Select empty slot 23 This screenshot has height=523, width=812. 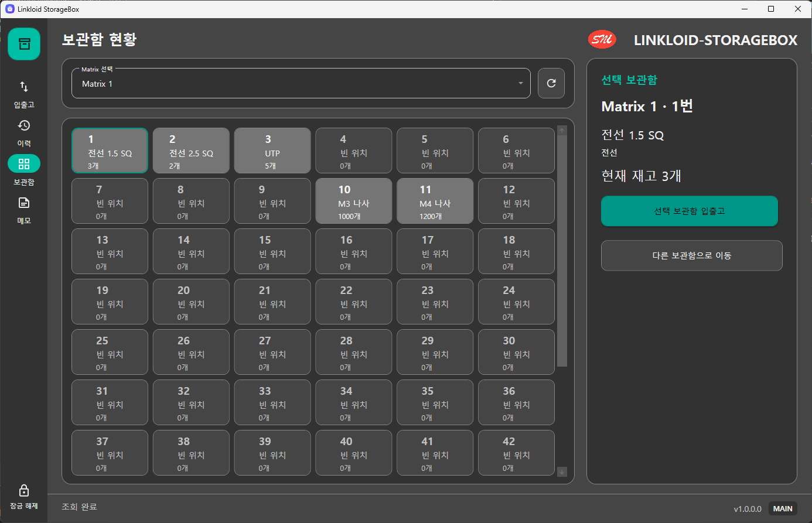pyautogui.click(x=435, y=302)
